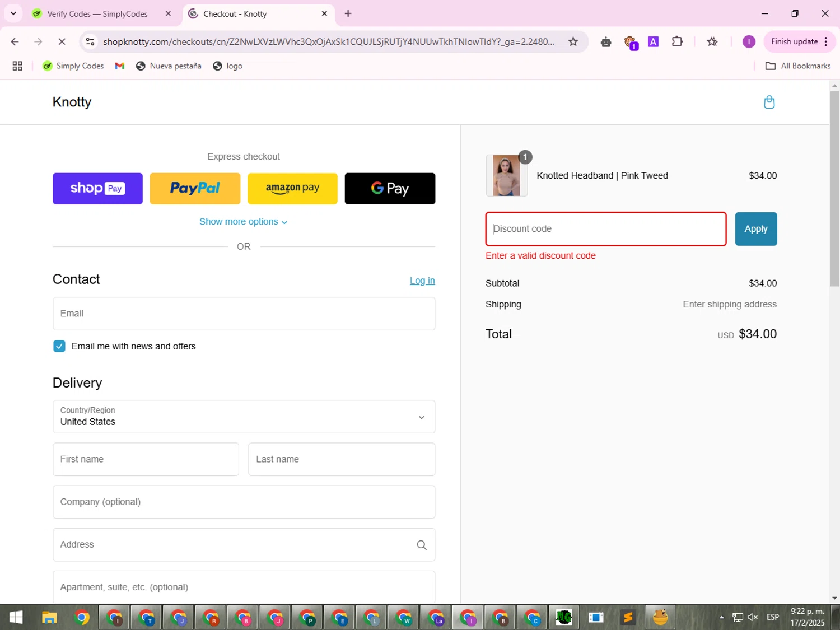Click the ESP language indicator
This screenshot has width=840, height=630.
point(773,617)
